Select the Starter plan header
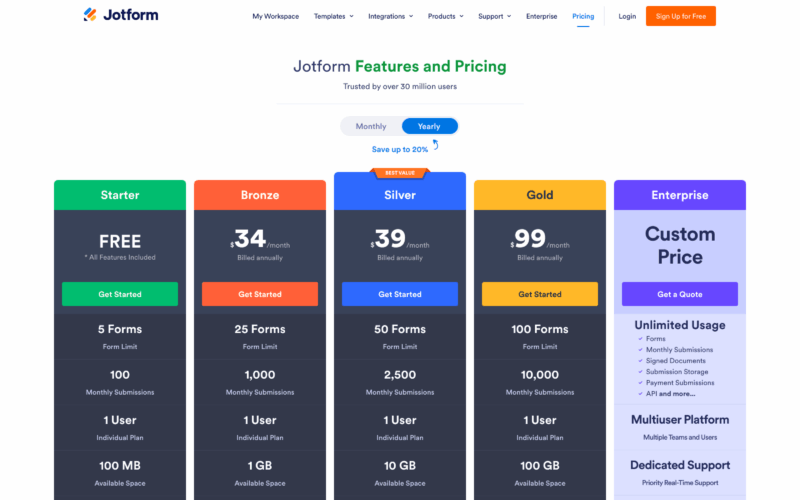Image resolution: width=800 pixels, height=500 pixels. pyautogui.click(x=120, y=195)
